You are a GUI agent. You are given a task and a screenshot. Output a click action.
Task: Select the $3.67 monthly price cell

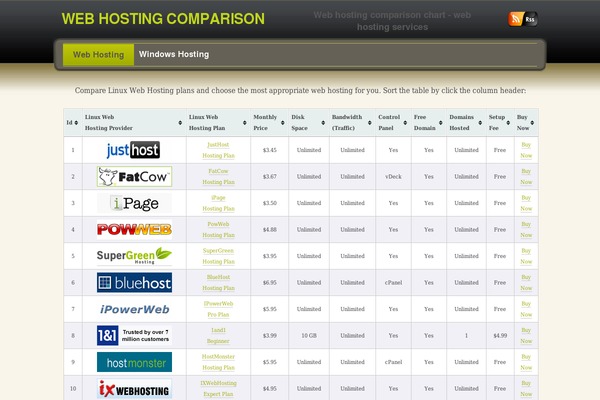(x=269, y=176)
